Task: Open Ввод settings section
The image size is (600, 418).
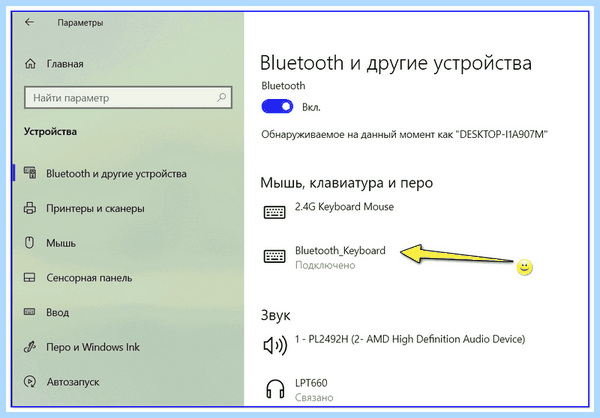Action: [x=57, y=312]
